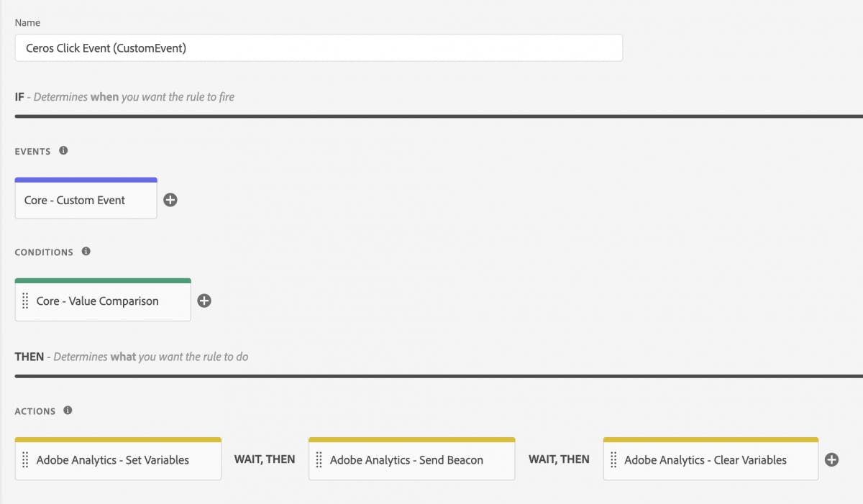Add a new event with plus icon
This screenshot has height=504, width=863.
click(x=170, y=200)
